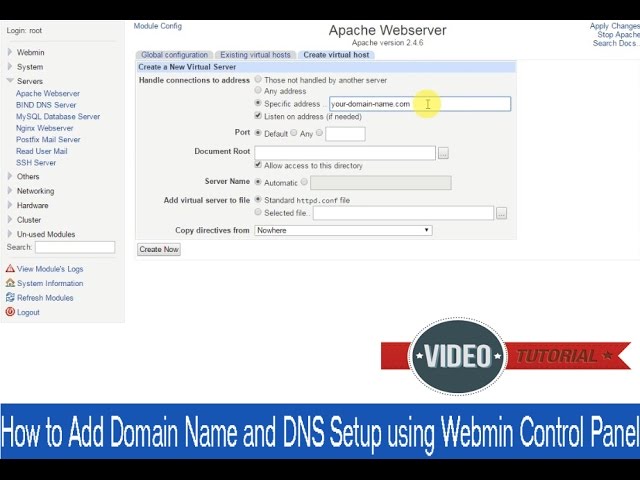Select the Port 'Any' radio button
The height and width of the screenshot is (480, 640).
[x=293, y=133]
